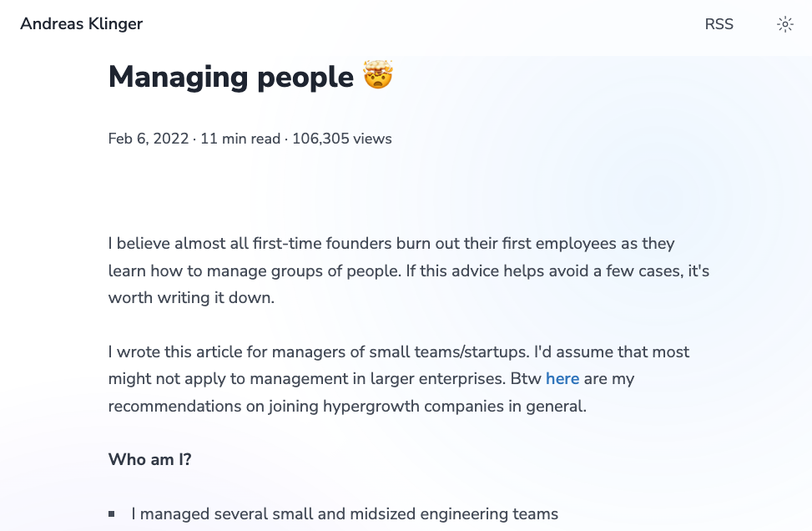Screen dimensions: 812x531
Task: Click the "Managing people" article title
Action: click(231, 77)
